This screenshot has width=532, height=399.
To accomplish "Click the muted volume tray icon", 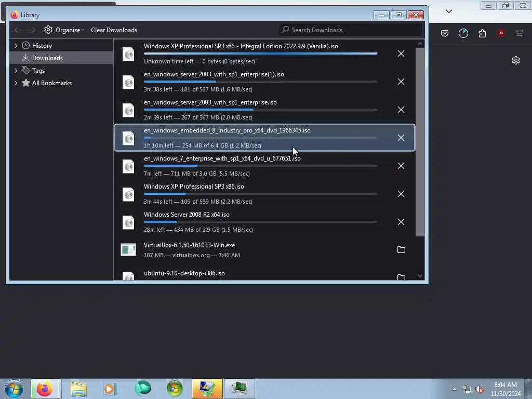I will [480, 390].
